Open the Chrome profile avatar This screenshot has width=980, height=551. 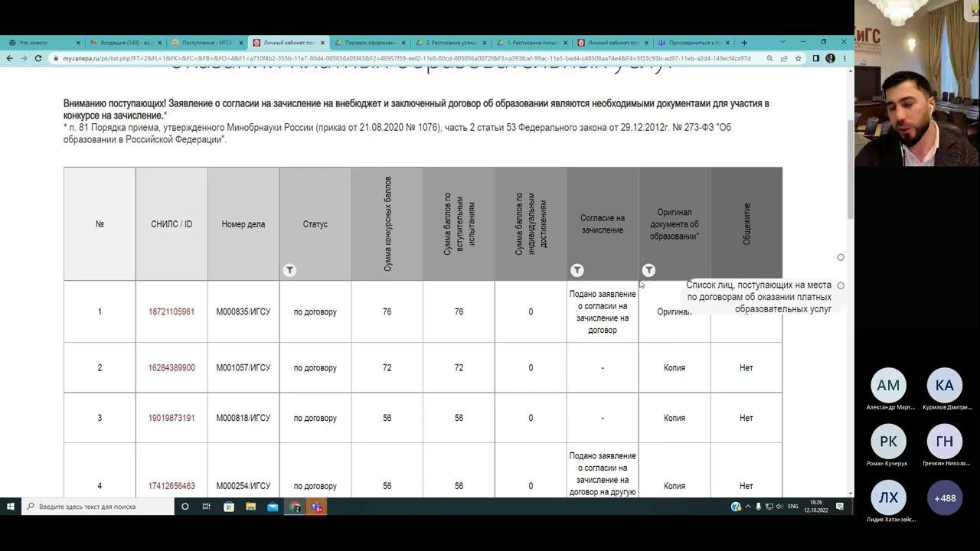coord(830,58)
